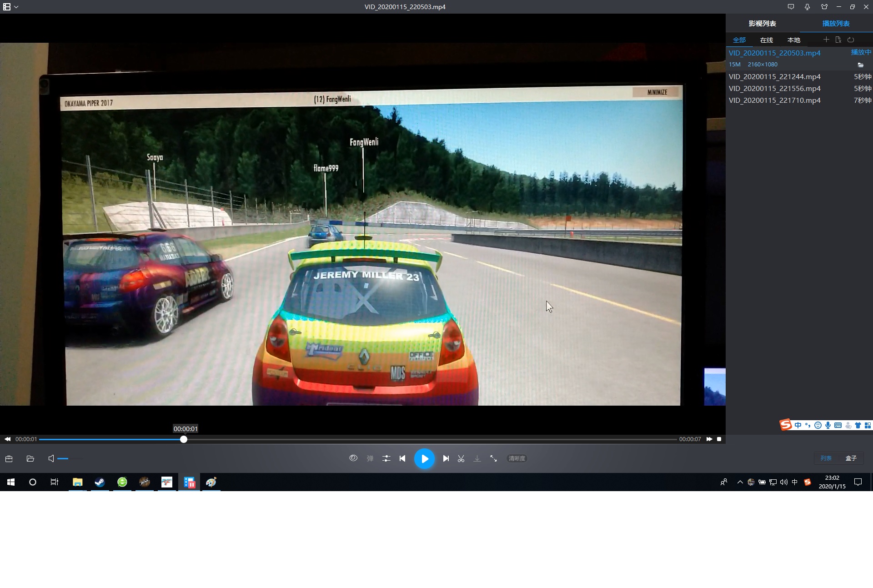Viewport: 873px width, 588px height.
Task: Open the Windows Start menu
Action: (11, 482)
